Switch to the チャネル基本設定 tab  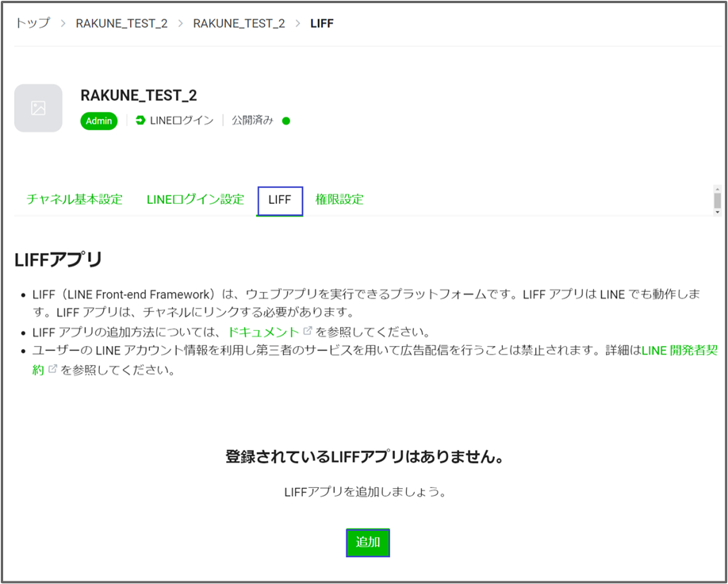(x=75, y=200)
